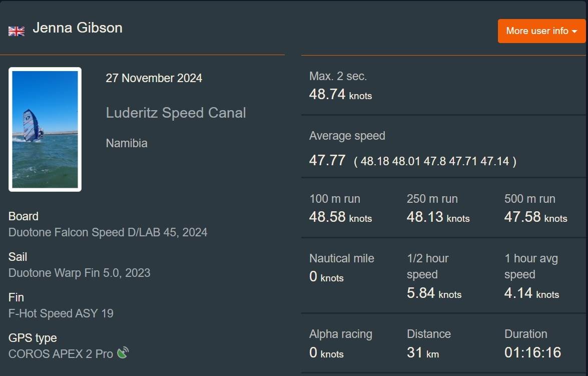The height and width of the screenshot is (376, 588).
Task: Select the 250 m run speed value
Action: [438, 217]
